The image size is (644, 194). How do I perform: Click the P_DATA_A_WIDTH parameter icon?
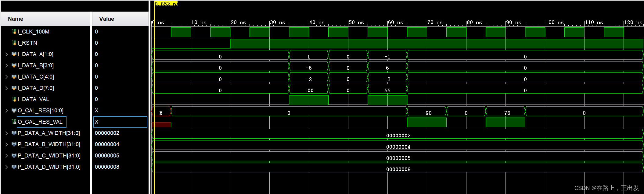14,133
